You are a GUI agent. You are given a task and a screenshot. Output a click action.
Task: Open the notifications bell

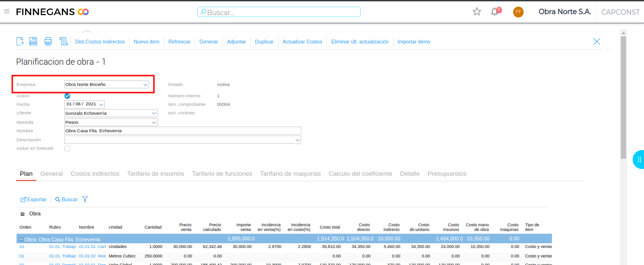(x=494, y=12)
